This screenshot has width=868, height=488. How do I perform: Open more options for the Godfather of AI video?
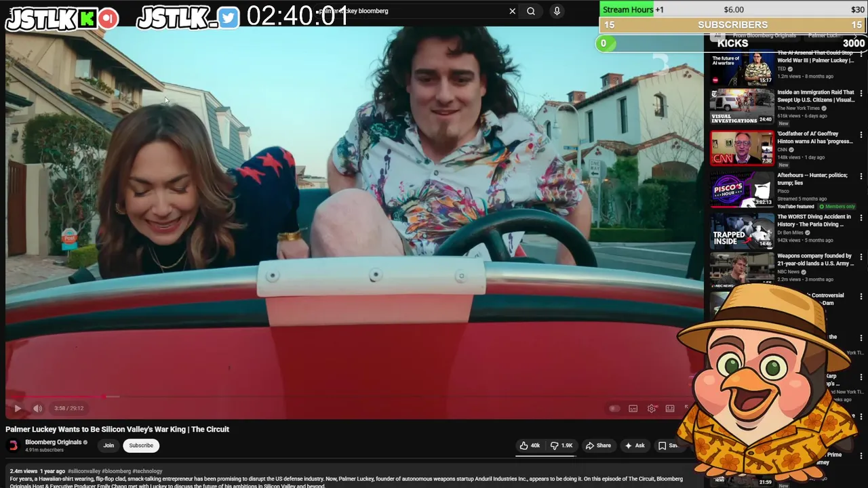[861, 135]
